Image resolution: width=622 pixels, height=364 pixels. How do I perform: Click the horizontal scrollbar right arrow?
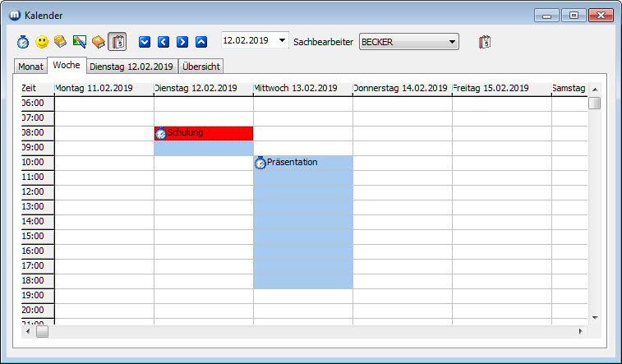(x=580, y=331)
